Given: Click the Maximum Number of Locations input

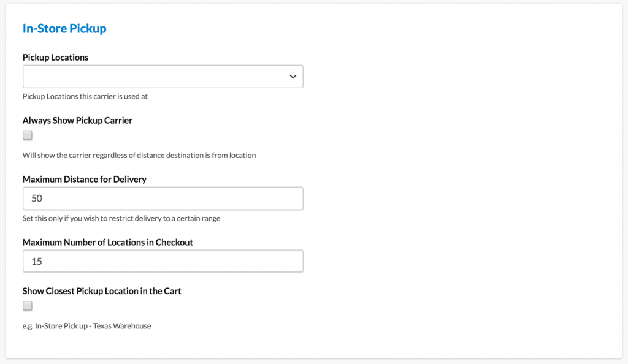Looking at the screenshot, I should click(163, 261).
